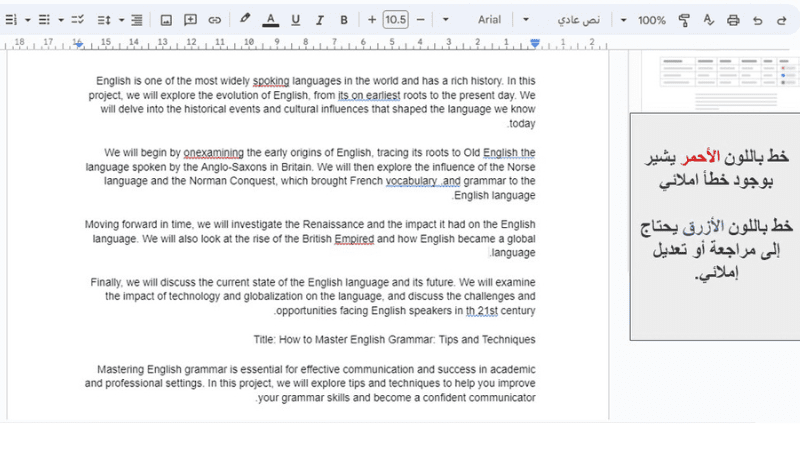The width and height of the screenshot is (800, 470).
Task: Add a comment from the toolbar
Action: (x=190, y=20)
